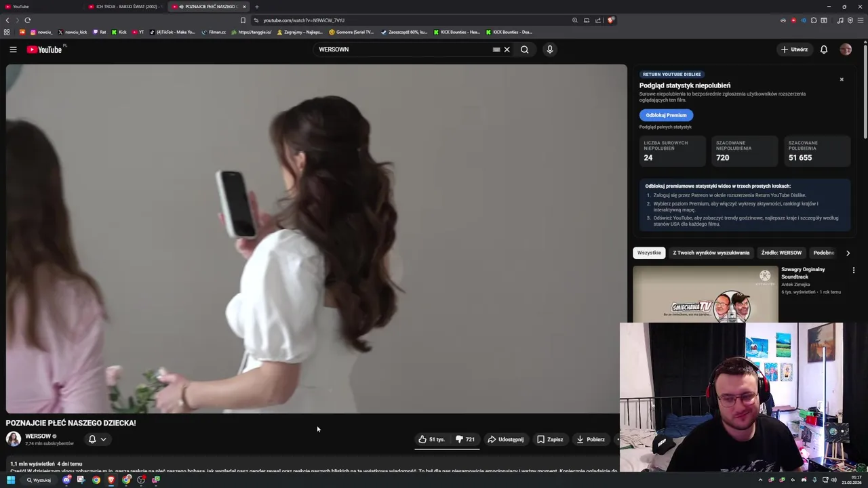Select the Wszystkie filter chip
This screenshot has height=488, width=868.
(649, 253)
